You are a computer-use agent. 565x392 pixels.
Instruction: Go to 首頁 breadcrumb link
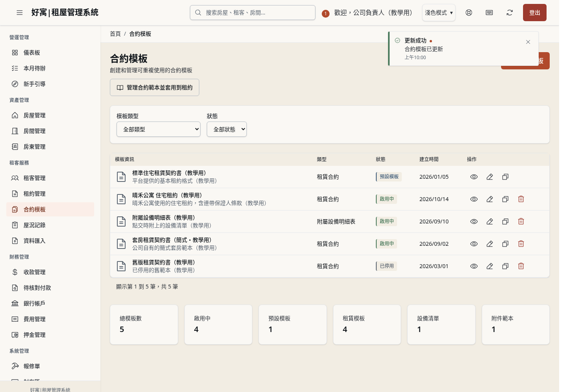[x=115, y=34]
